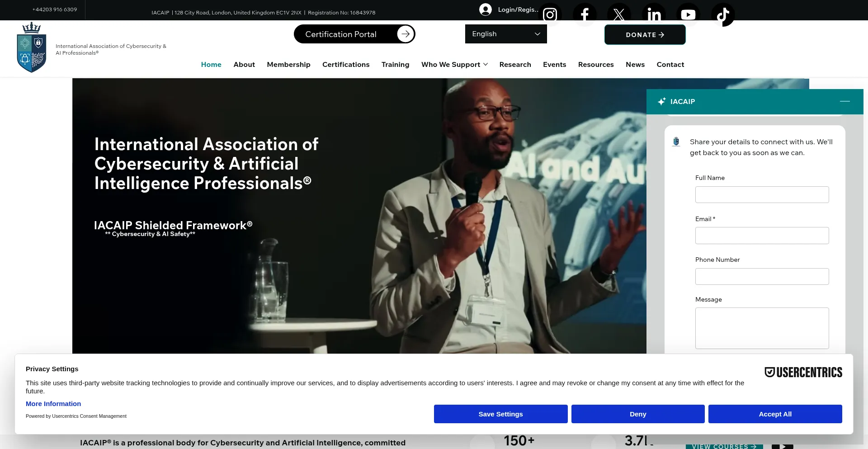Click the Usercentrics logo
The width and height of the screenshot is (868, 449).
click(803, 372)
